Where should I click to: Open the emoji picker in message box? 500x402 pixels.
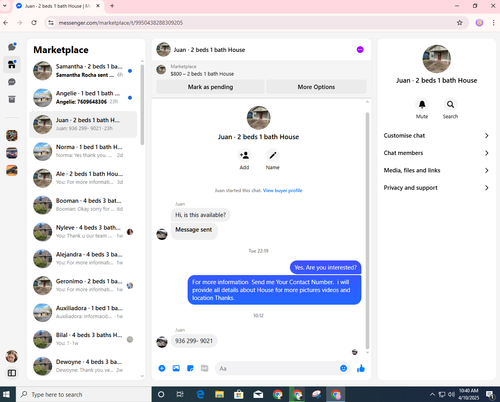point(343,368)
